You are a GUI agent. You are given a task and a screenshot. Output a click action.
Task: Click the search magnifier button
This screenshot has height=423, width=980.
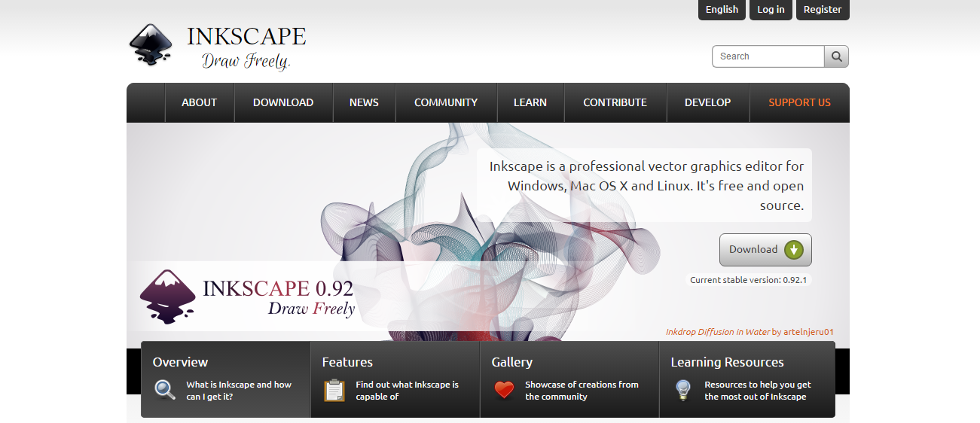pyautogui.click(x=837, y=56)
